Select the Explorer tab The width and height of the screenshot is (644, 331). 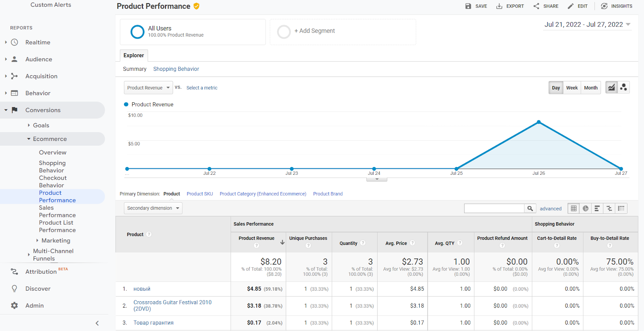point(134,56)
